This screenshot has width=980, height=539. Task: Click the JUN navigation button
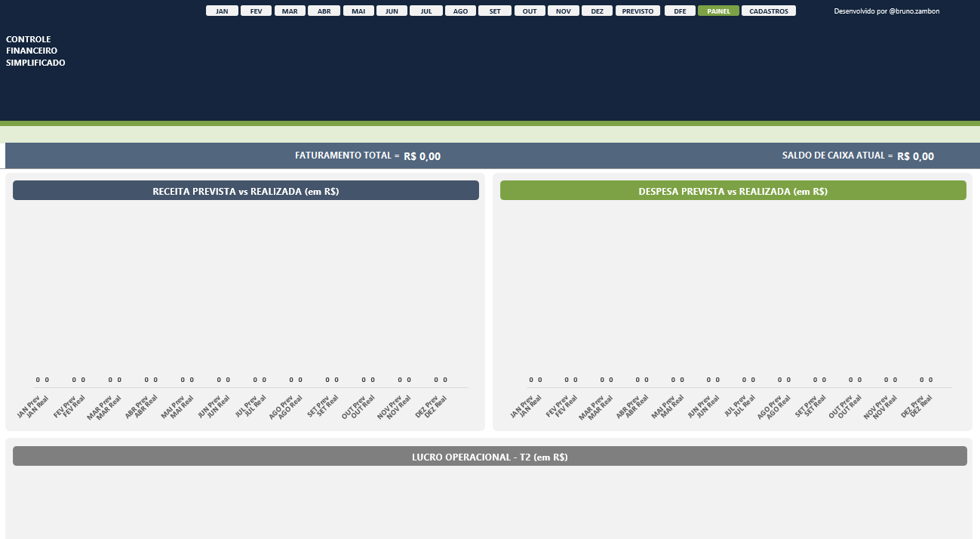point(392,11)
